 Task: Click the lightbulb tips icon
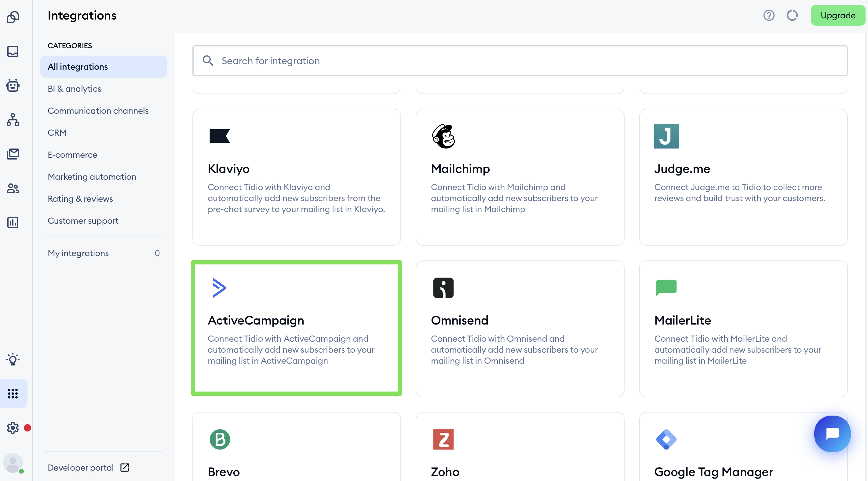click(x=13, y=359)
